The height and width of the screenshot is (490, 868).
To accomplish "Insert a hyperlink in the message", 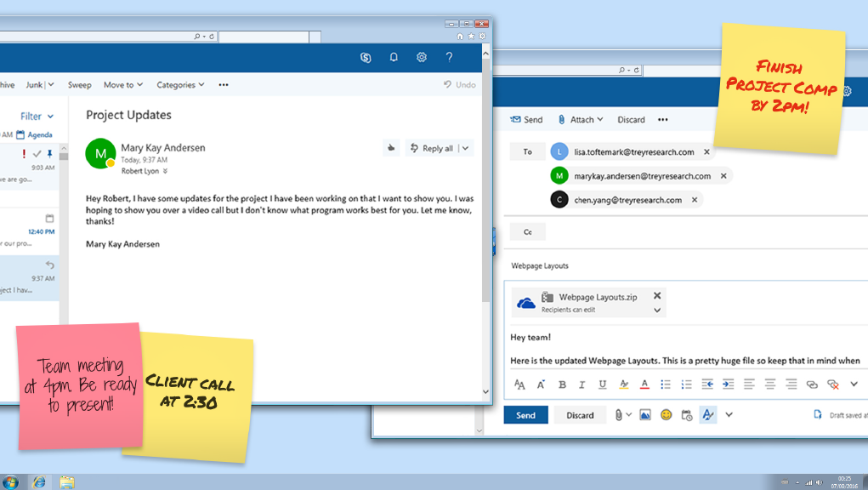I will [812, 385].
